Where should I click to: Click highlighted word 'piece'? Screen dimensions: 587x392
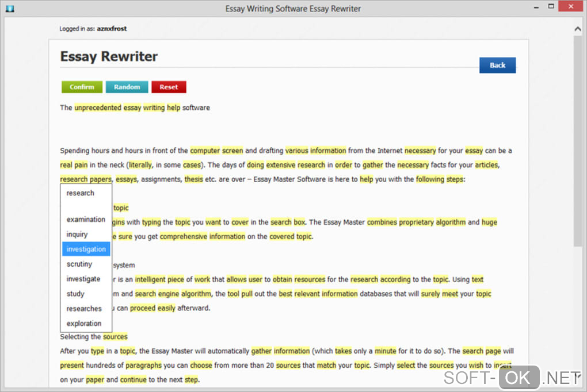coord(176,279)
